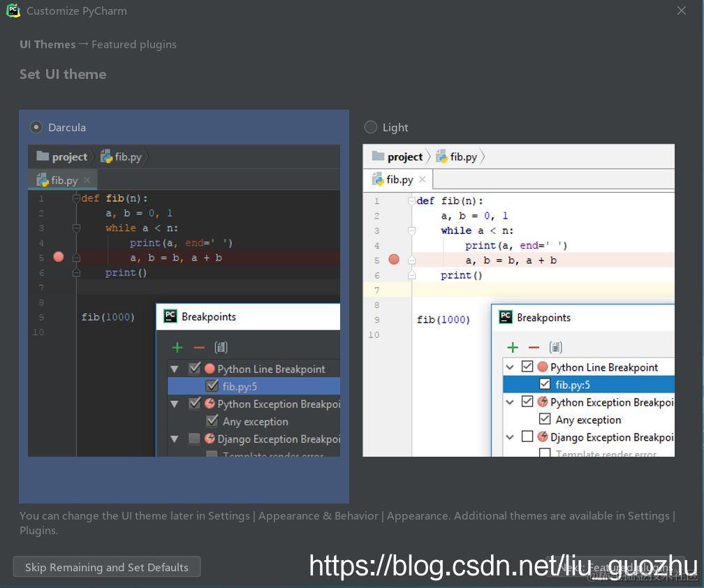Click Skip Remaining and Set Defaults button

click(107, 567)
